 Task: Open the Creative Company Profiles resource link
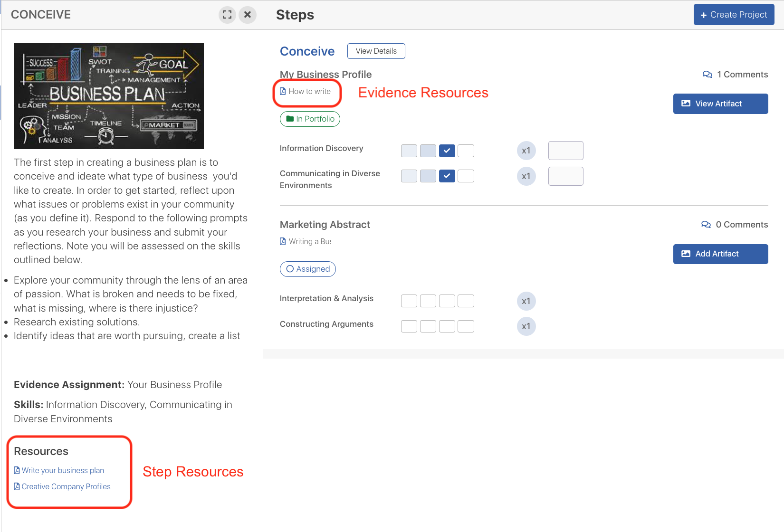pyautogui.click(x=66, y=487)
